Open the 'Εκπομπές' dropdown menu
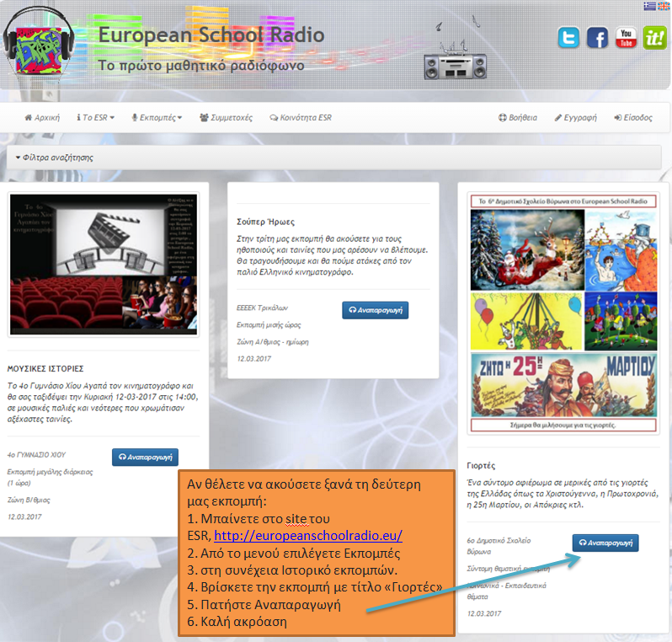This screenshot has height=642, width=672. 157,118
